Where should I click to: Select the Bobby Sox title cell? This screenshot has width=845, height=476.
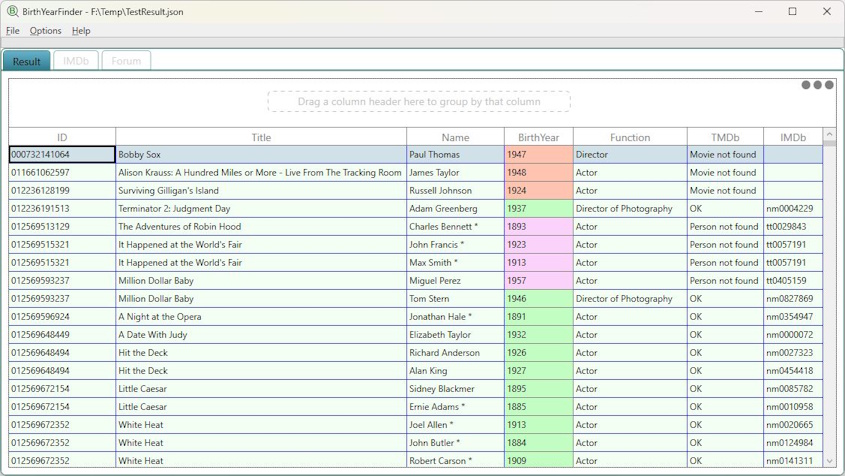click(261, 155)
